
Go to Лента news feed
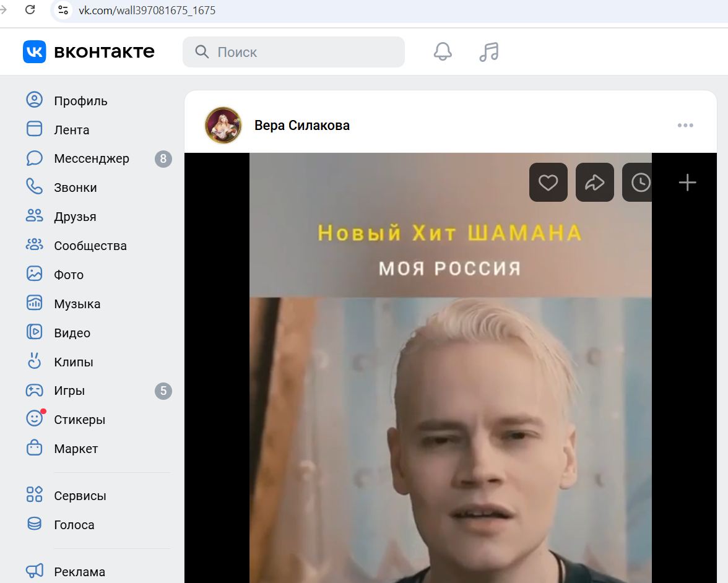pos(71,130)
